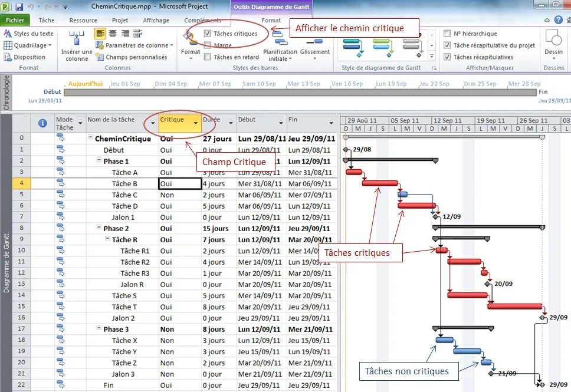Click the Chronologie timeline bar
571x392 pixels.
(x=300, y=93)
